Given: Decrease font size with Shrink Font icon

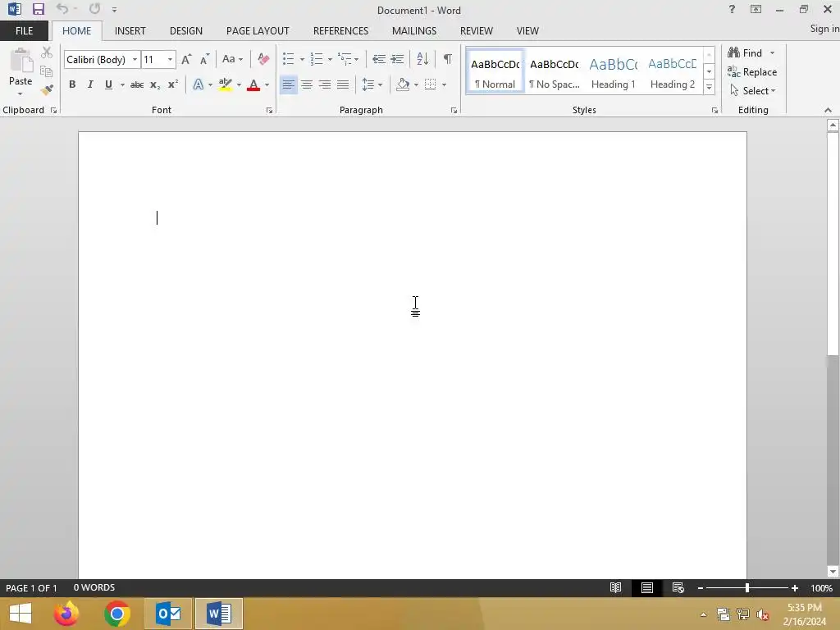Looking at the screenshot, I should tap(204, 59).
